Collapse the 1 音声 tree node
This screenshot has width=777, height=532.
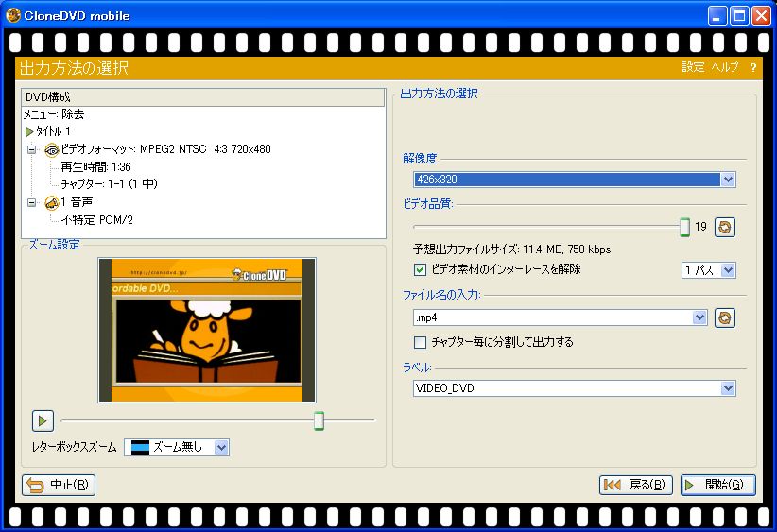(32, 202)
